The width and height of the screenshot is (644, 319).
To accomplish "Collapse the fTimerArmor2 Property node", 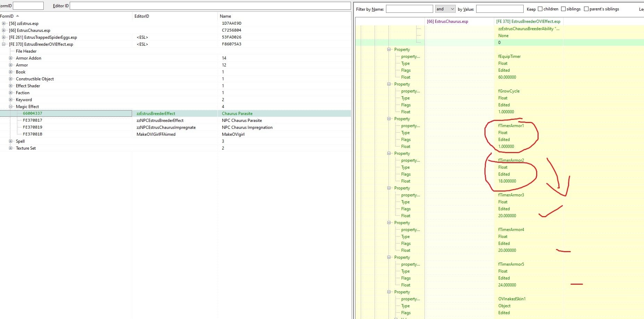I will (389, 153).
